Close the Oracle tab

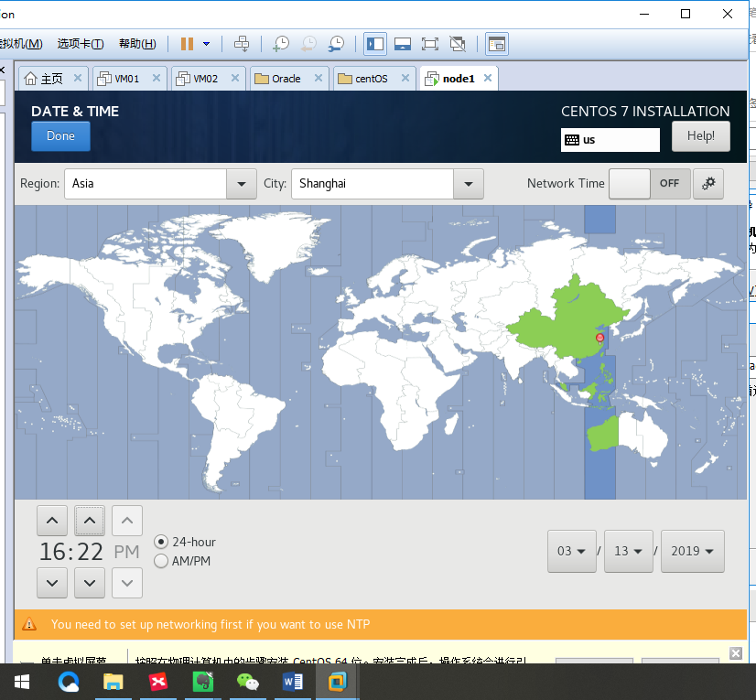coord(319,78)
